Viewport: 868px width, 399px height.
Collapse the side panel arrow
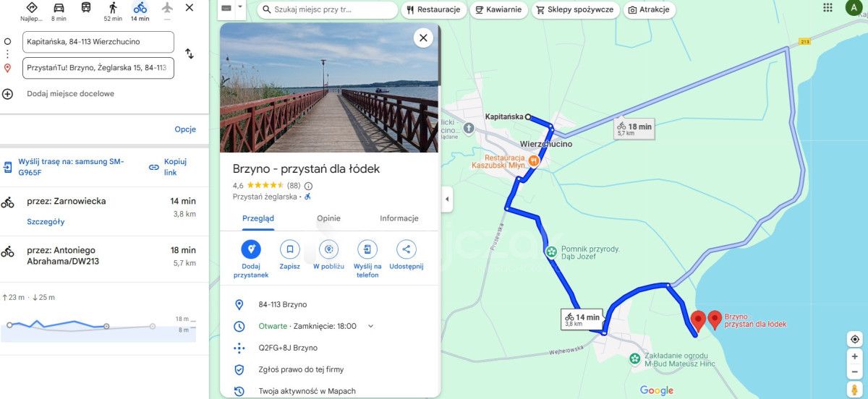pyautogui.click(x=446, y=199)
